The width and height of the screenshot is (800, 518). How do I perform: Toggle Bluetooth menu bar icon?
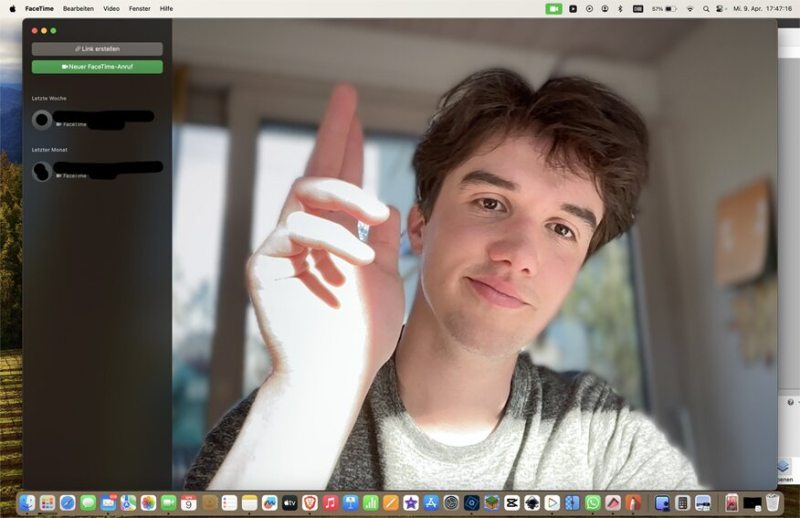[619, 8]
